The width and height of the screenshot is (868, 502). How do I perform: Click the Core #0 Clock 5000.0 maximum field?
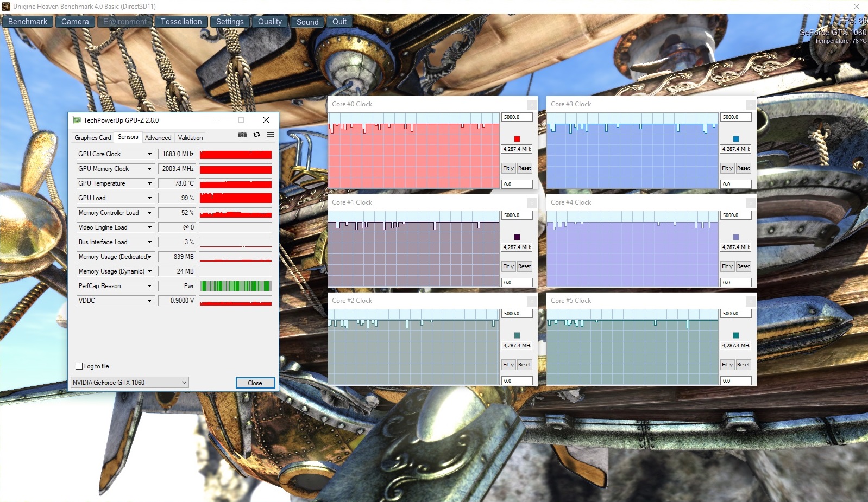[x=517, y=117]
